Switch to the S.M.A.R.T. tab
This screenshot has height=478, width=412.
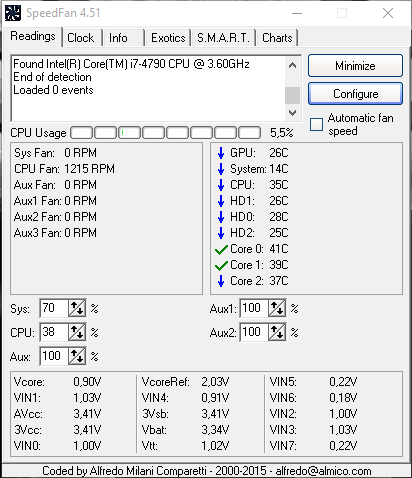click(x=223, y=38)
